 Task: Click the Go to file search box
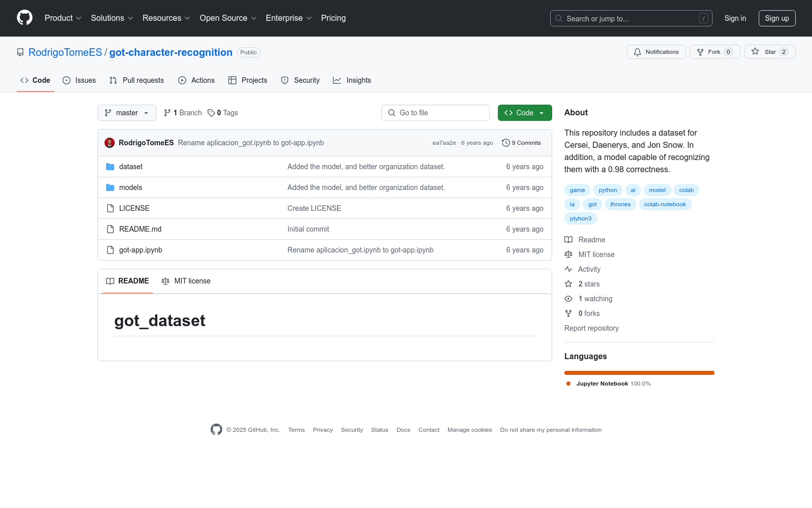point(435,113)
